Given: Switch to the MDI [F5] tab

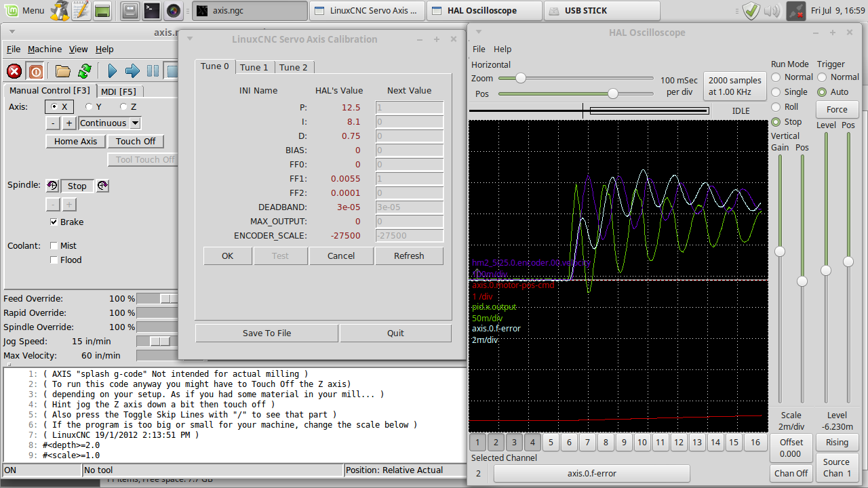Looking at the screenshot, I should pyautogui.click(x=119, y=91).
